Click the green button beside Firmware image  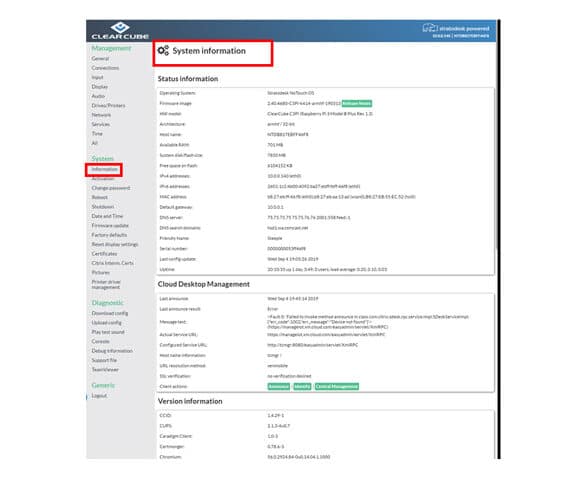[x=357, y=103]
